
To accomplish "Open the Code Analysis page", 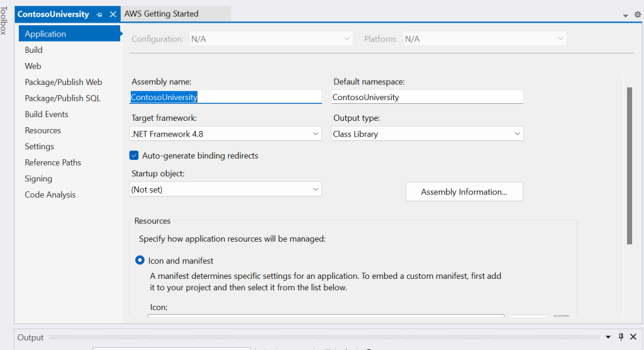I will 50,195.
